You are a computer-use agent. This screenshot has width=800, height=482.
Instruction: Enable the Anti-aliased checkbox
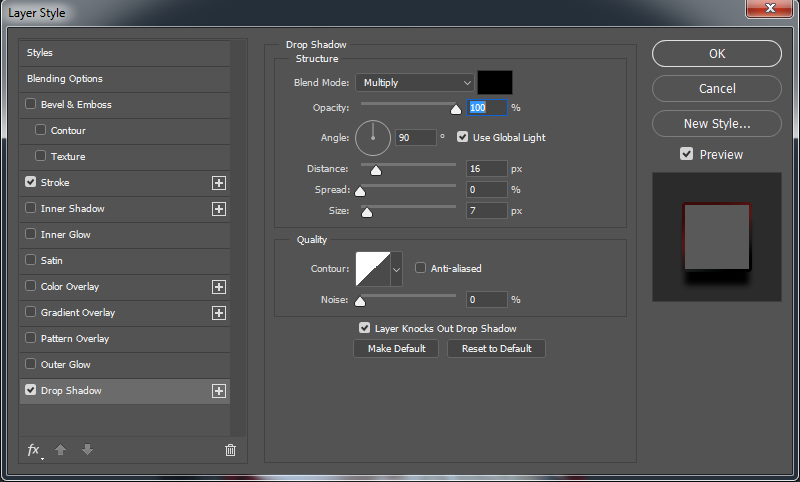tap(420, 268)
